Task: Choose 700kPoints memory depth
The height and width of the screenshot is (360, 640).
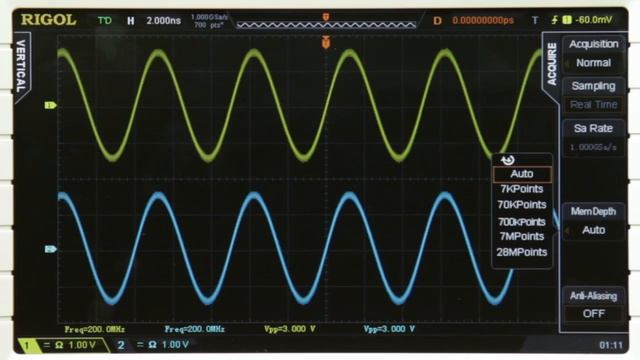Action: click(x=522, y=222)
